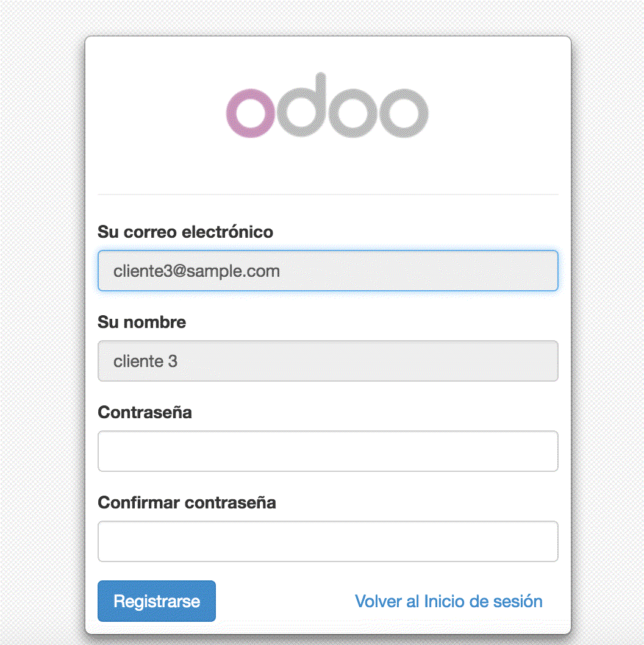Click the white card space left of the logo

click(152, 110)
